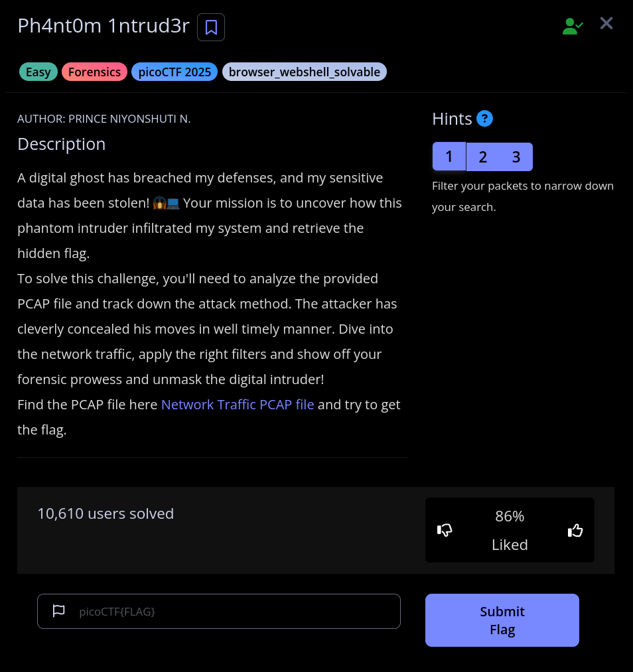
Task: Click the thumbs up like icon
Action: (575, 530)
